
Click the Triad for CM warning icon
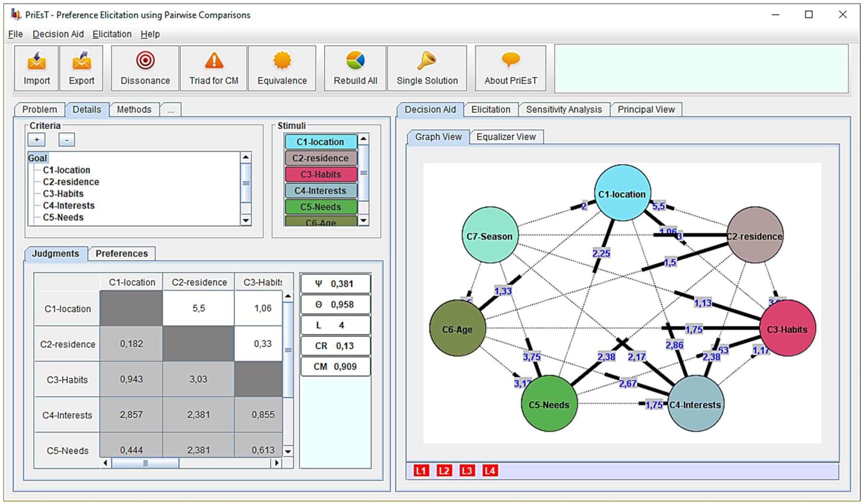tap(214, 61)
